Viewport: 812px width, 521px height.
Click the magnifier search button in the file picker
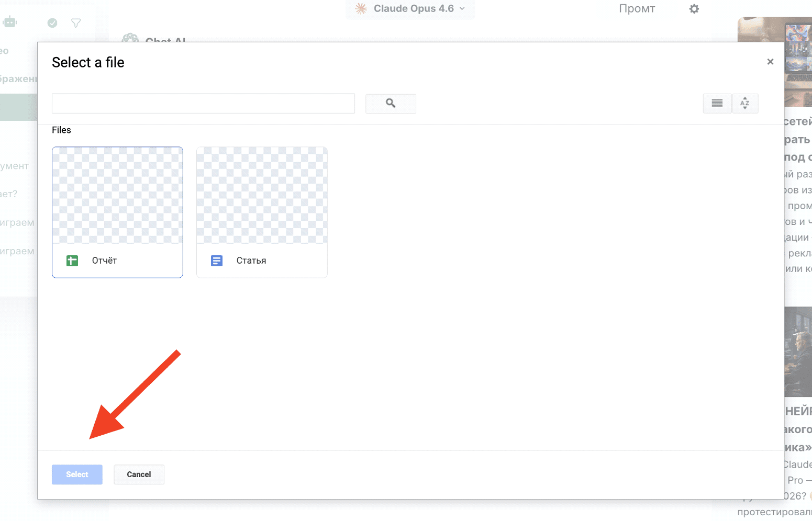(391, 104)
